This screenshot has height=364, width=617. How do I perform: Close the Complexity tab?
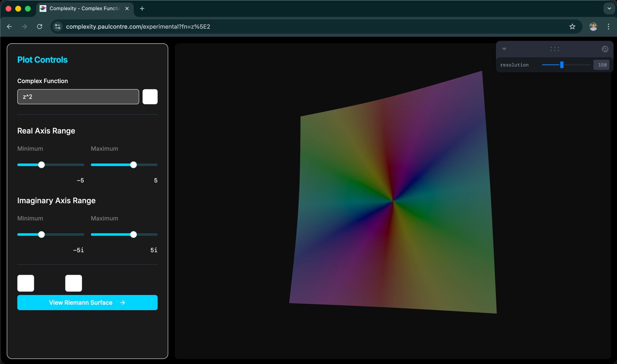coord(127,8)
